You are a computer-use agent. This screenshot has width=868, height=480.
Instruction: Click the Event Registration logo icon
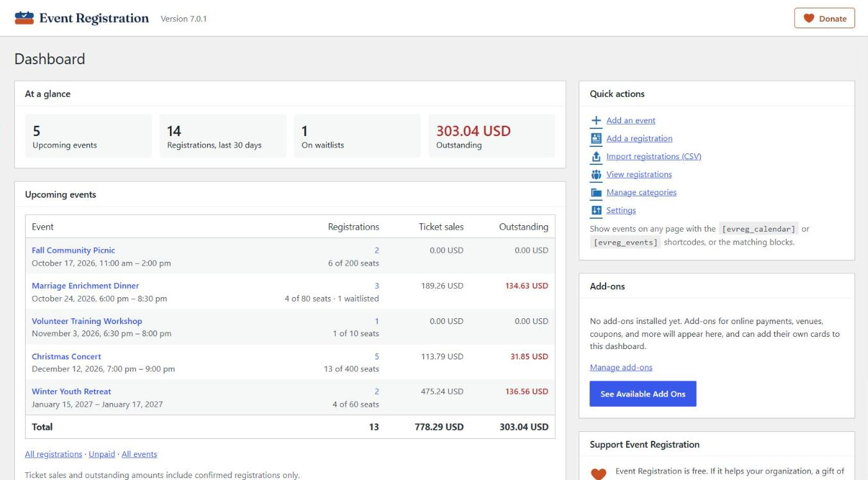click(24, 18)
